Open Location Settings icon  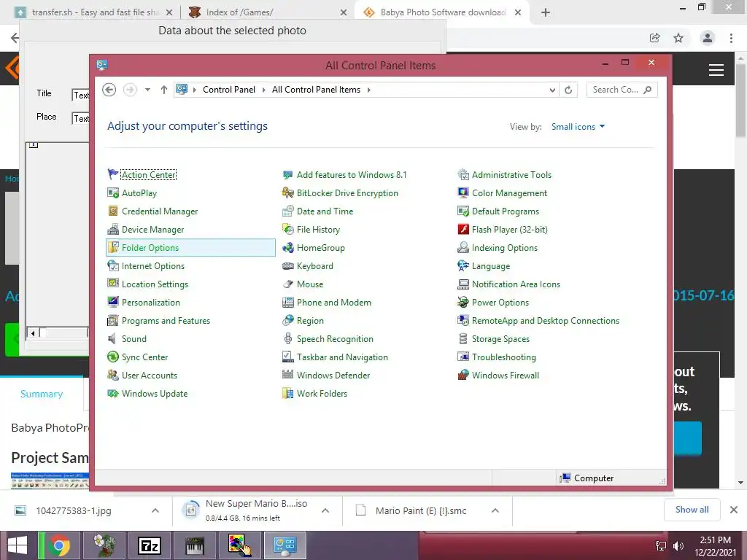(x=113, y=284)
